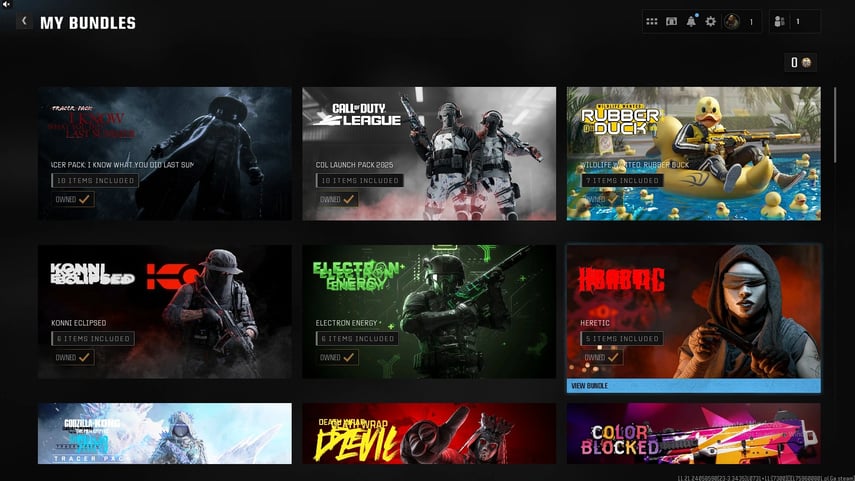This screenshot has height=481, width=855.
Task: Open the grid menu icon in the top bar
Action: coord(652,22)
